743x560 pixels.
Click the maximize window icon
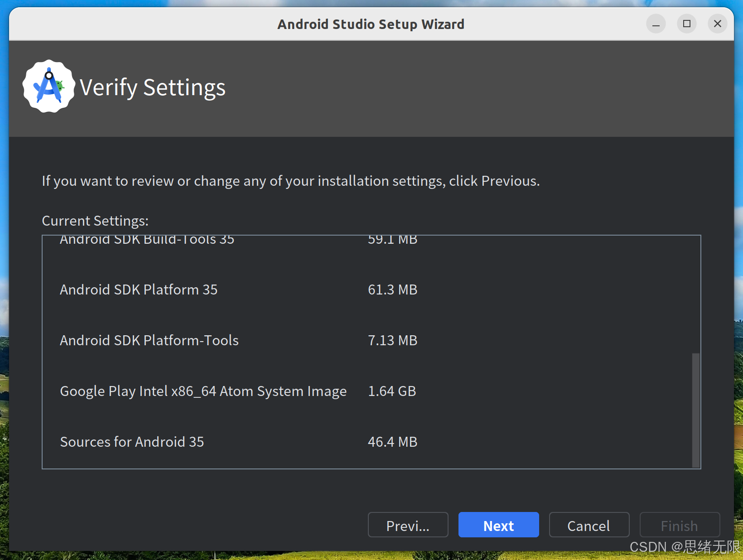pos(686,24)
